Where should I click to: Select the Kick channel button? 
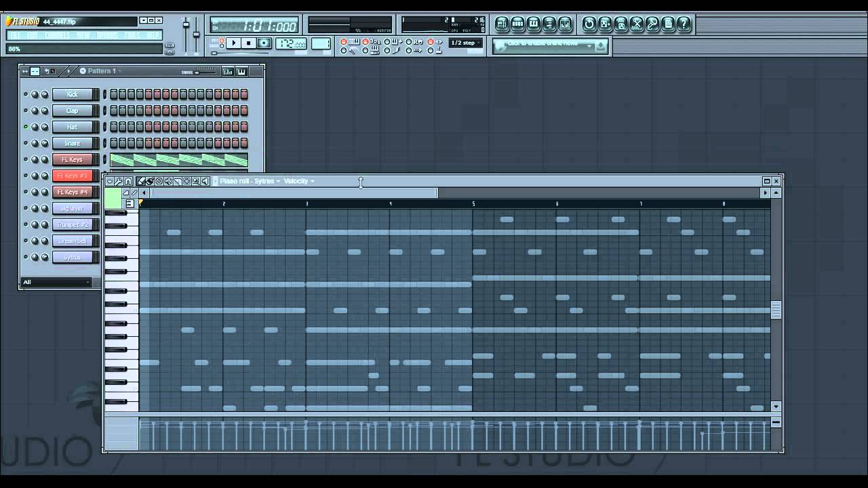[72, 94]
